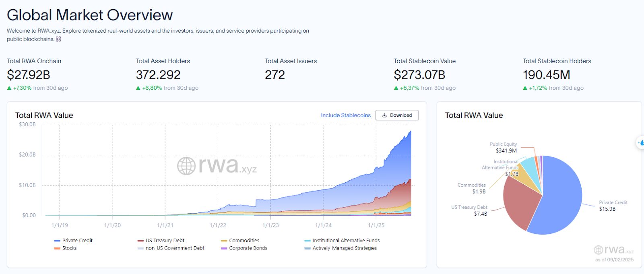This screenshot has width=644, height=274.
Task: Toggle the US Treasury Debt legend entry
Action: [161, 241]
